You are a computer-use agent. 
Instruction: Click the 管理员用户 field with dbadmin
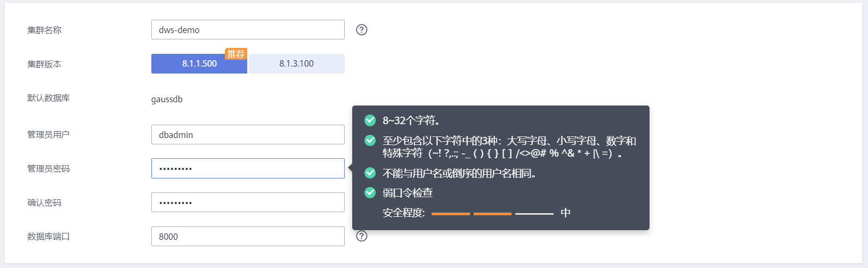point(248,135)
